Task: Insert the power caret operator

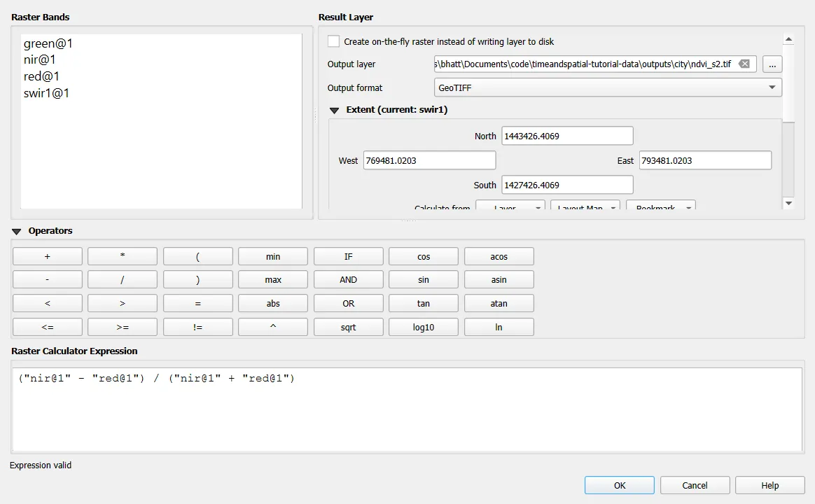Action: click(273, 327)
